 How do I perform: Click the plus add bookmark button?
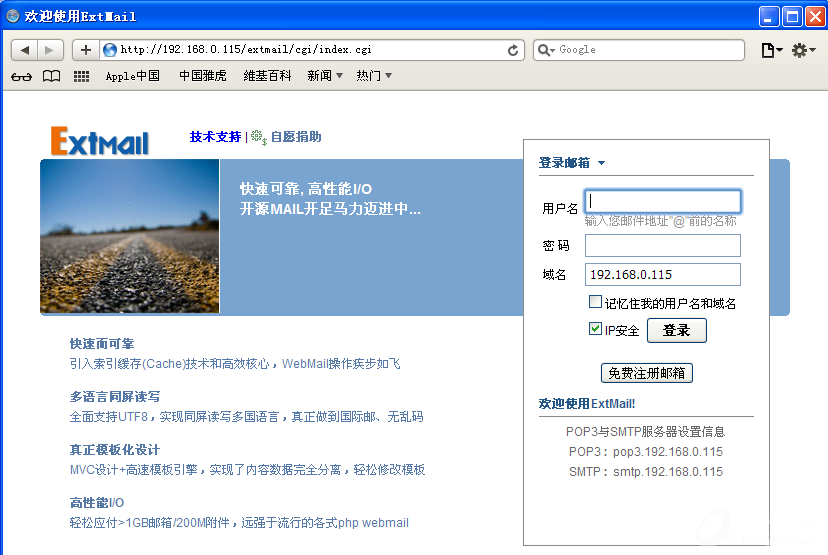86,50
